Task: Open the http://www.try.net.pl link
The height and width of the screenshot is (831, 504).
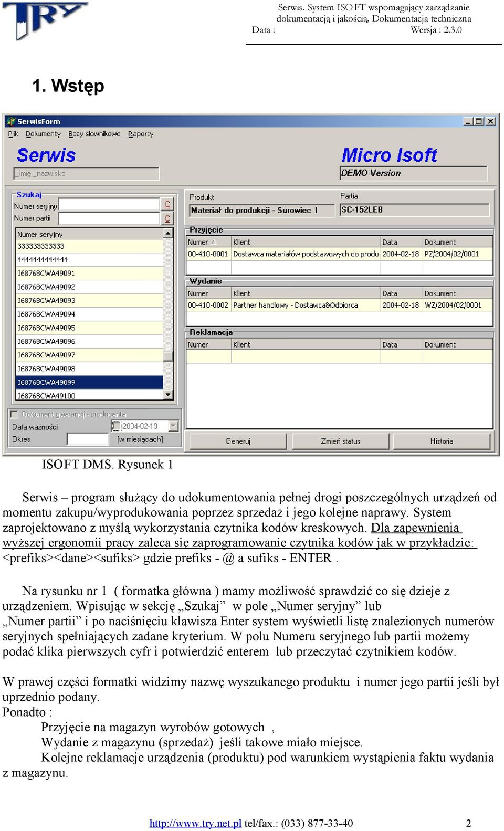Action: point(195,823)
